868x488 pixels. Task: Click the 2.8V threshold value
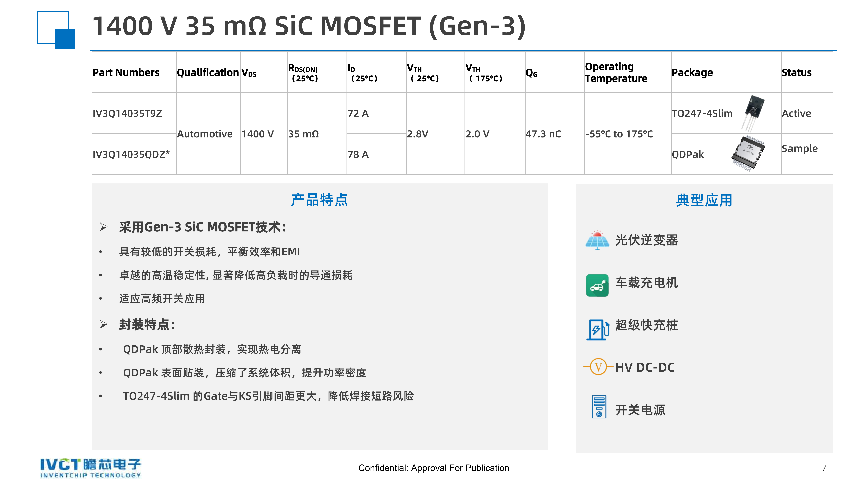(417, 134)
